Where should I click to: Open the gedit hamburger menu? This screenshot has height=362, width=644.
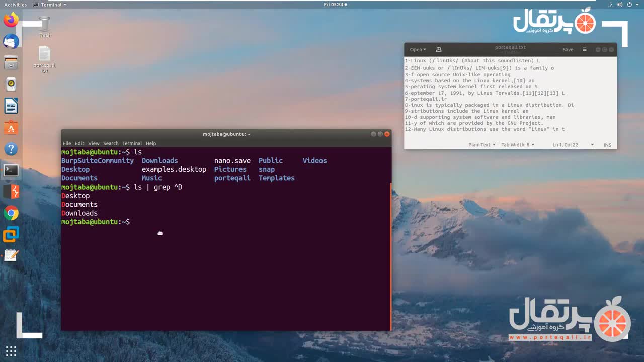click(x=584, y=50)
